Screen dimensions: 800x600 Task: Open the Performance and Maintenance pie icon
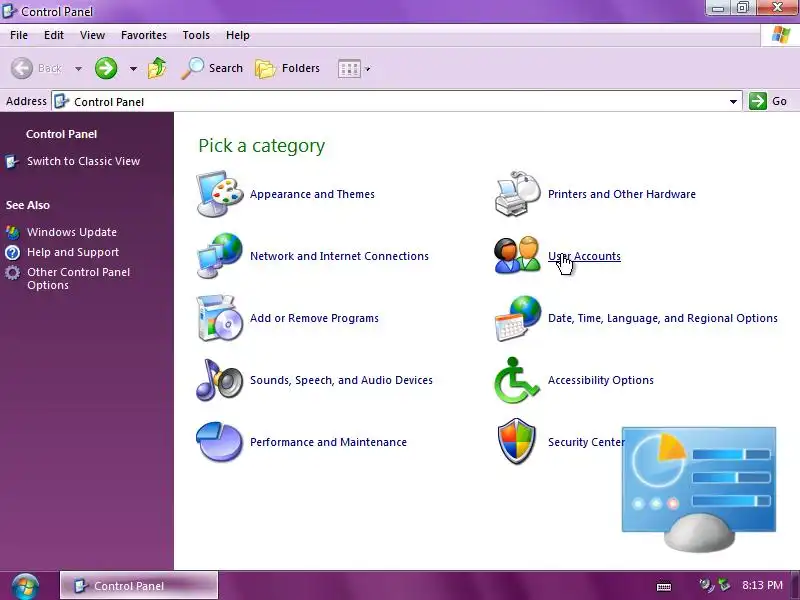(x=219, y=442)
